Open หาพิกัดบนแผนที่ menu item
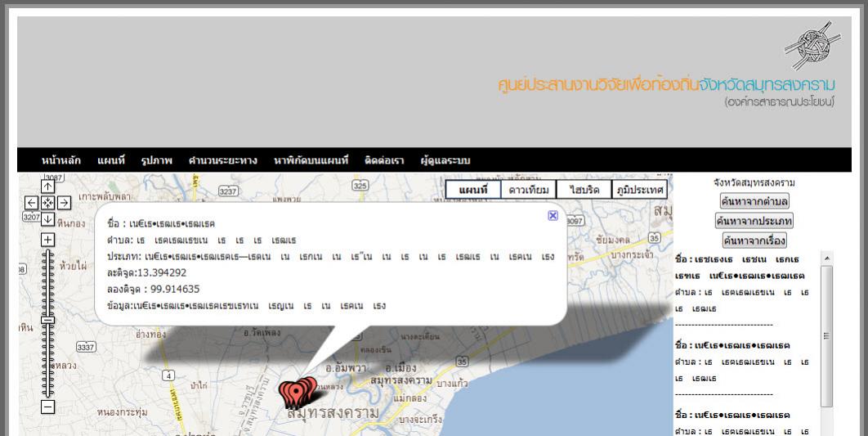Image resolution: width=868 pixels, height=436 pixels. point(311,160)
